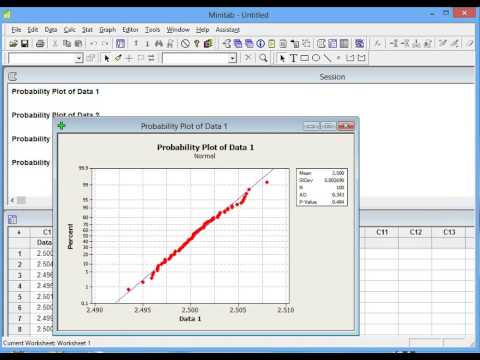Screen dimensions: 480x360
Task: Click the Find Next icon beside binoculars
Action: point(170,43)
